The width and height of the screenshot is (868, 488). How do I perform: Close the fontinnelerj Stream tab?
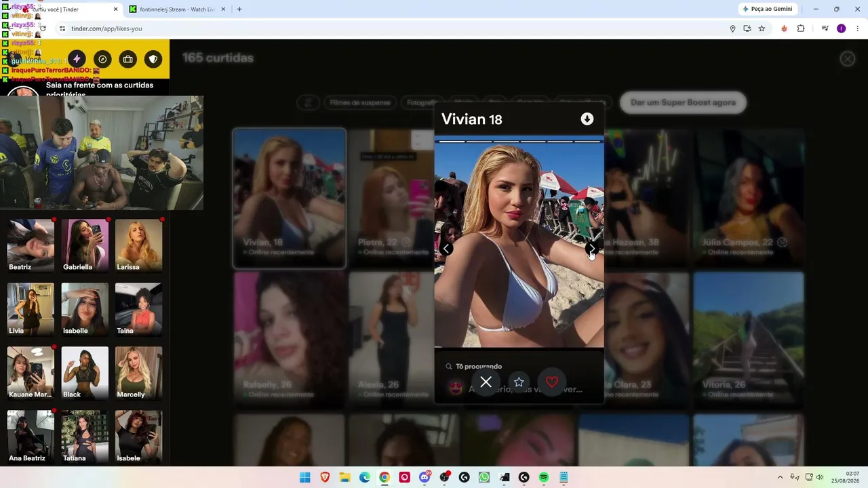(x=224, y=9)
